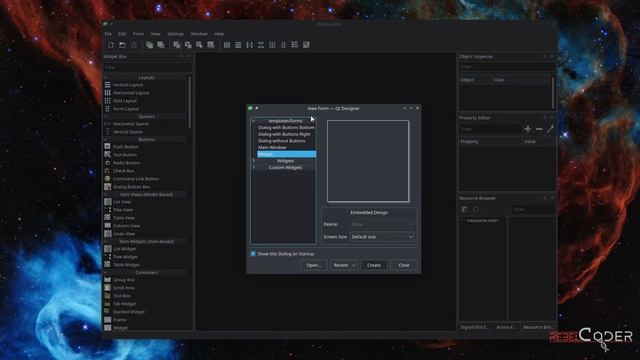Activate the Edit Widgets mode icon
Viewport: 640px width, 360px height.
click(176, 45)
